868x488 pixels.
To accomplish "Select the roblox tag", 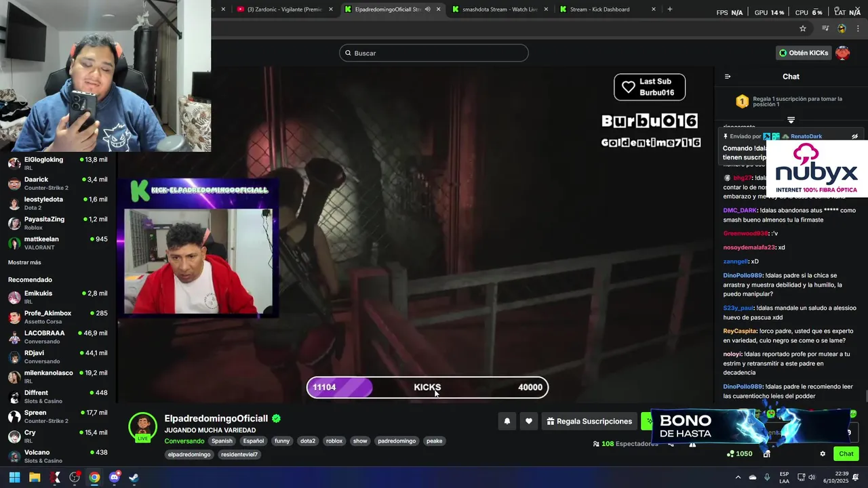I will 334,441.
